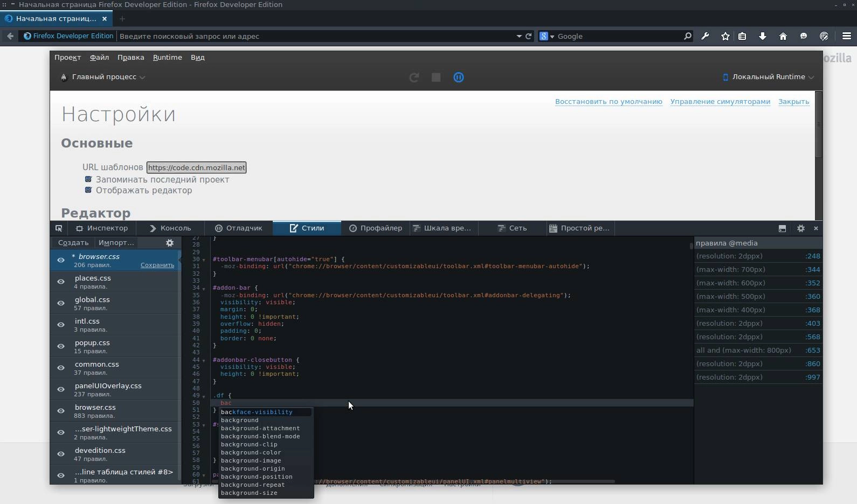Collapse code fold arrow at line 49
Viewport: 857px width, 504px height.
tap(204, 396)
